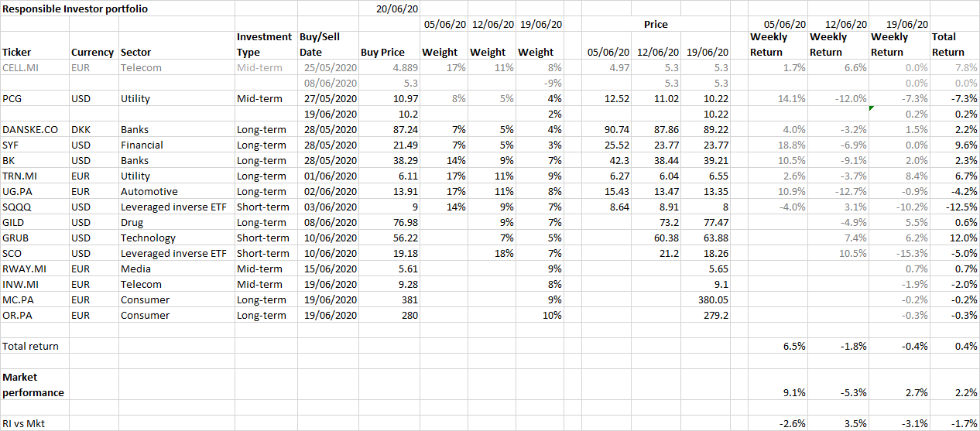Select the RWAY.MI 'Media' sector cell

[x=135, y=269]
